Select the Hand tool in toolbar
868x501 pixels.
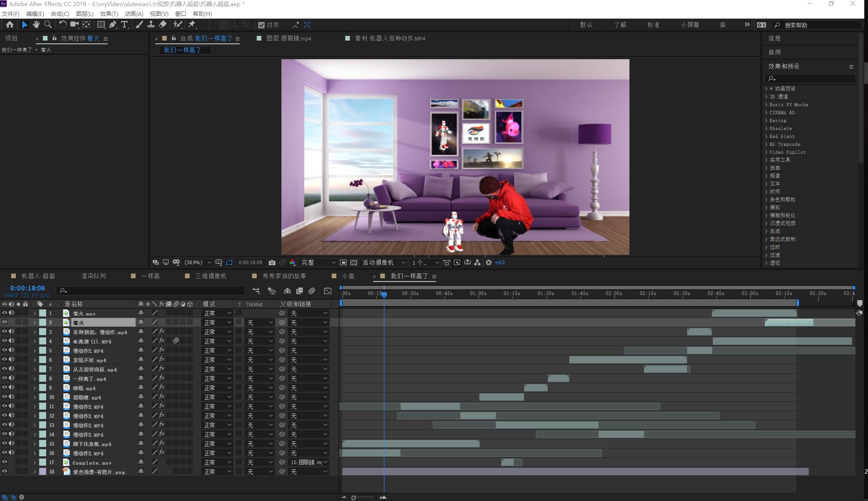(36, 25)
